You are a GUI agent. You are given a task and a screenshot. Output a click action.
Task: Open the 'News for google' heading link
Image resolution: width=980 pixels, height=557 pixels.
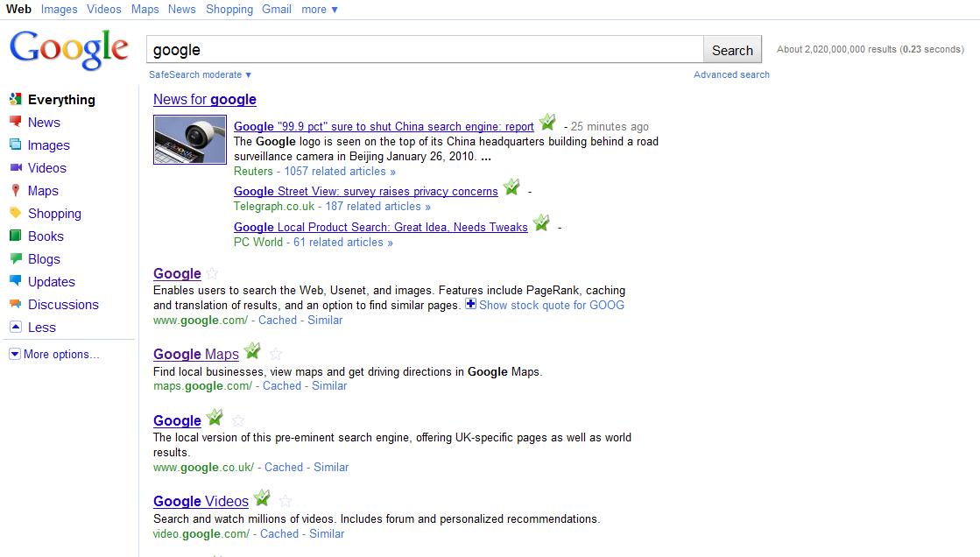(x=205, y=99)
